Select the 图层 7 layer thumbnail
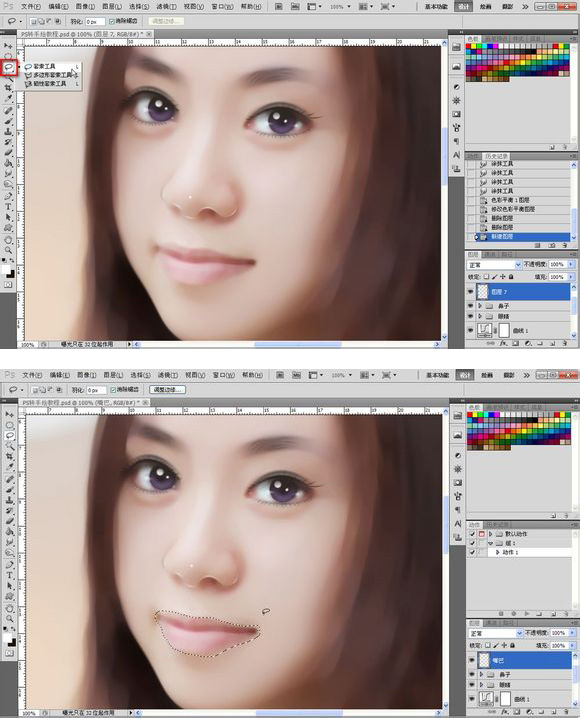 click(483, 291)
